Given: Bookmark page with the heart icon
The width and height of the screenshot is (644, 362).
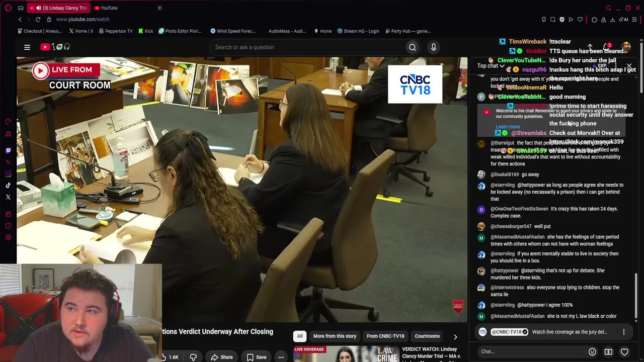Looking at the screenshot, I should [580, 20].
